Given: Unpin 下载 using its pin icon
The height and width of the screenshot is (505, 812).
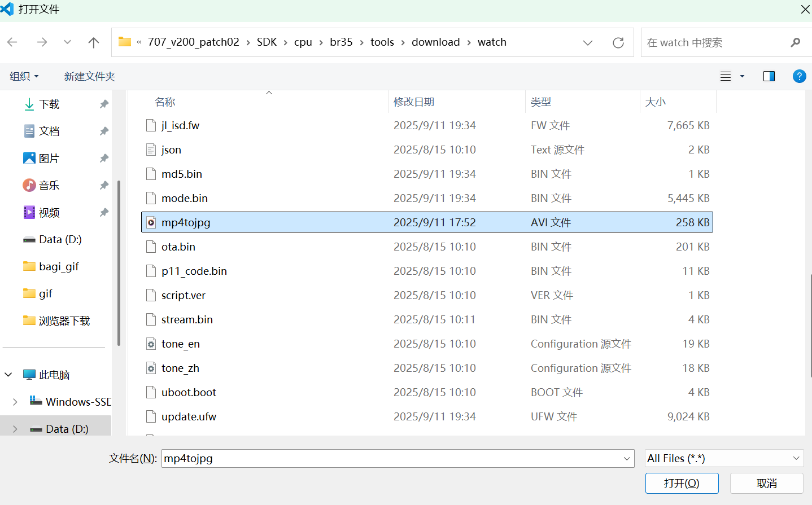Looking at the screenshot, I should pyautogui.click(x=104, y=104).
